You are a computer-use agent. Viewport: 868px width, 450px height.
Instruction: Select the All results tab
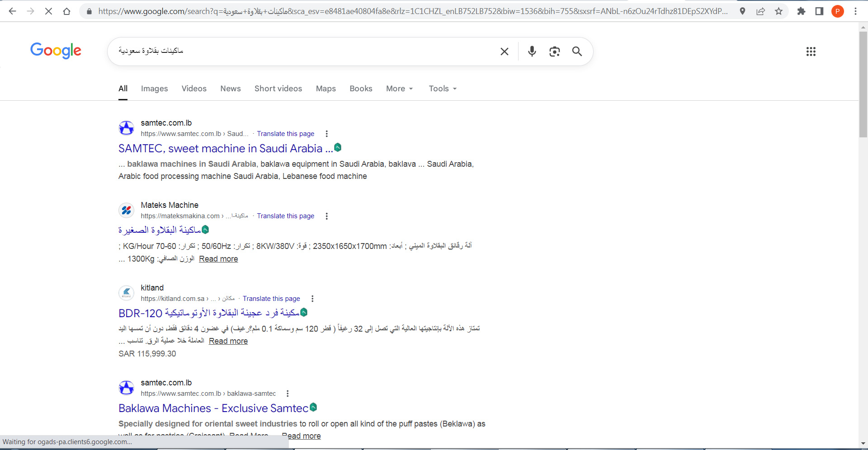(123, 89)
